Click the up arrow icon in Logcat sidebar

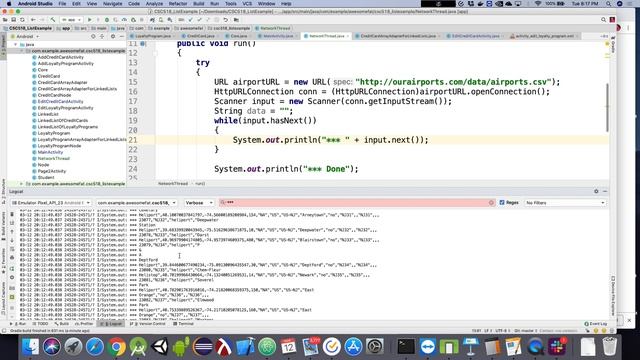click(x=12, y=232)
